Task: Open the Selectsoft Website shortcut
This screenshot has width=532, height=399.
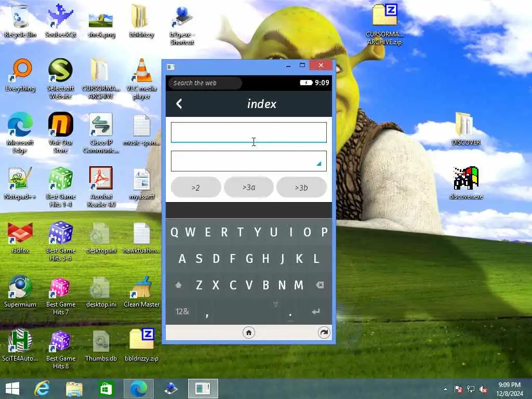Action: coord(60,78)
